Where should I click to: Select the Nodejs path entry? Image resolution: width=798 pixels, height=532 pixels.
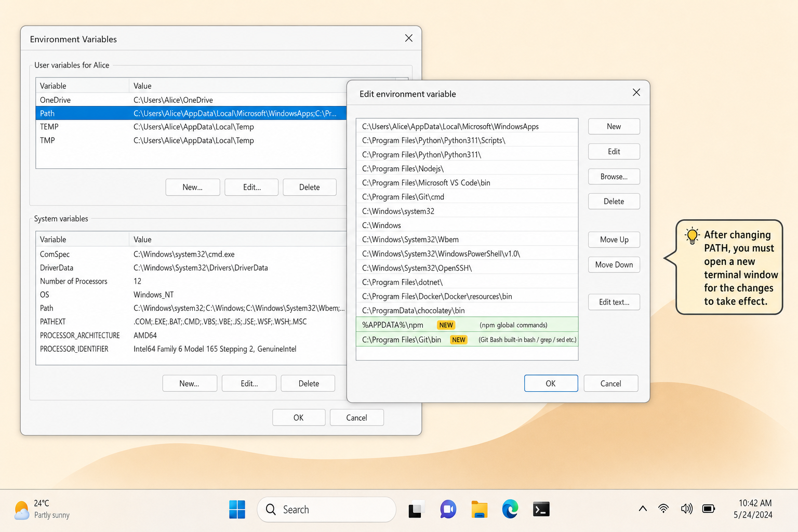click(x=467, y=168)
